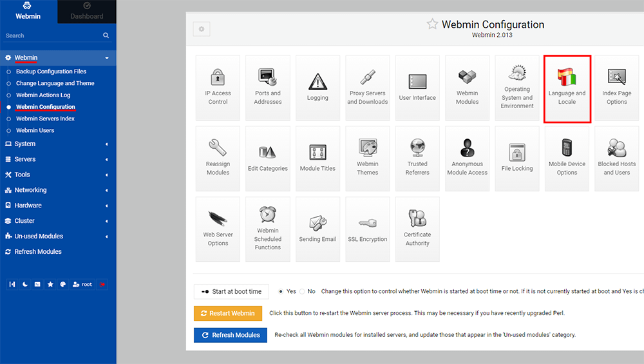Open IP Access Control settings
This screenshot has height=364, width=644.
point(218,88)
